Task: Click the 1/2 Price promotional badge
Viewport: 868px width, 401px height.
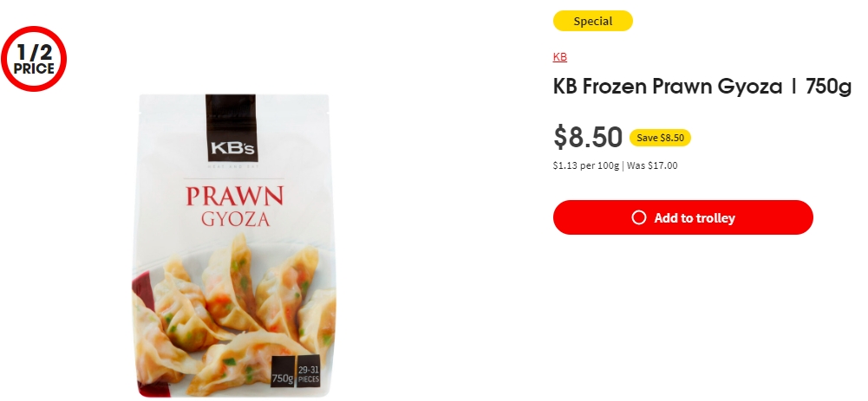Action: coord(34,59)
